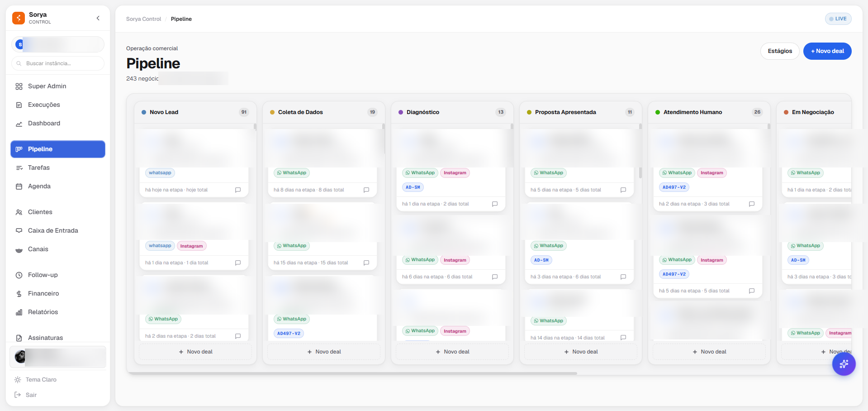The image size is (868, 411).
Task: Open comment icon on 'há 15 dias na etapa' card
Action: pyautogui.click(x=366, y=263)
